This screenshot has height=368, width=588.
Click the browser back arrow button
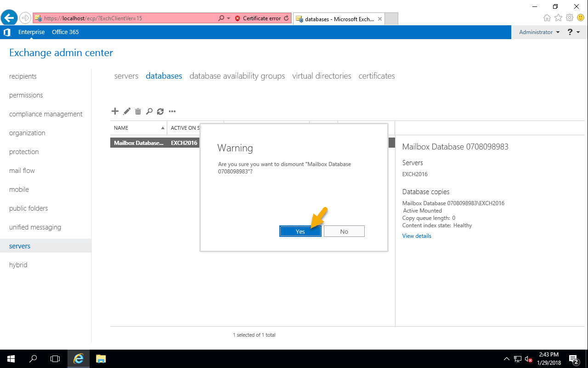pyautogui.click(x=9, y=18)
